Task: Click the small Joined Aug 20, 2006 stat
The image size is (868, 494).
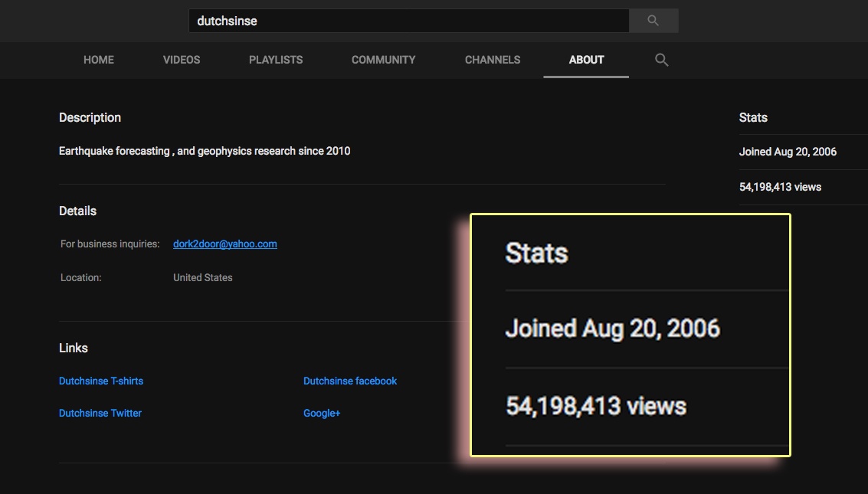Action: click(x=788, y=152)
